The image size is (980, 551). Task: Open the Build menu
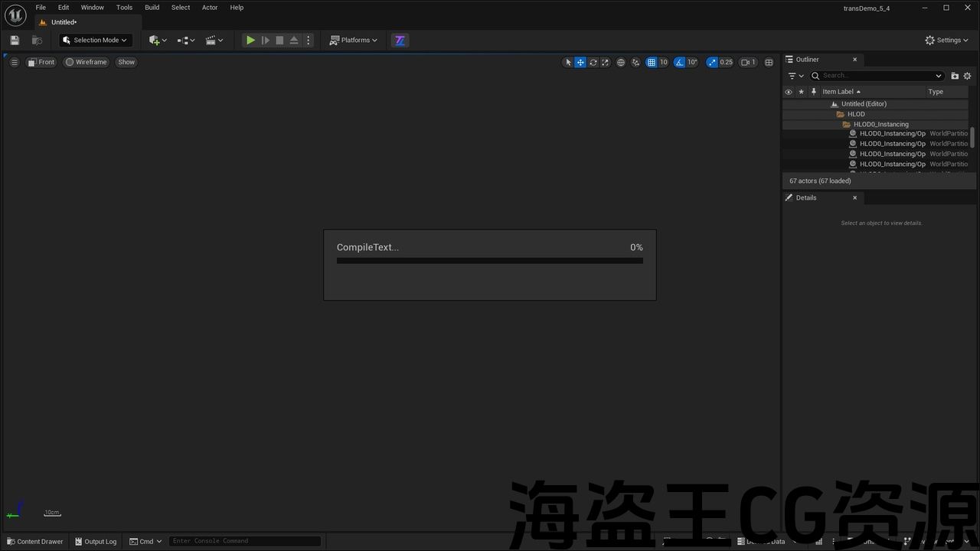click(x=152, y=8)
